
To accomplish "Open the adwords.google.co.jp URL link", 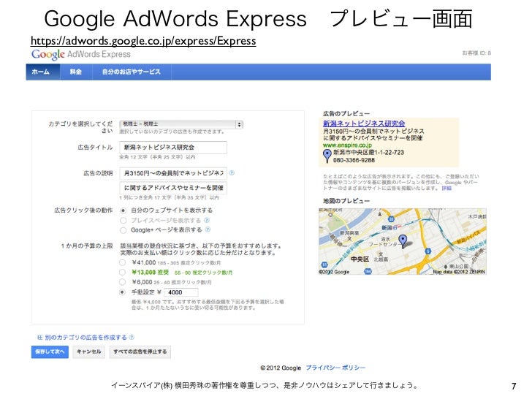I will (x=143, y=41).
